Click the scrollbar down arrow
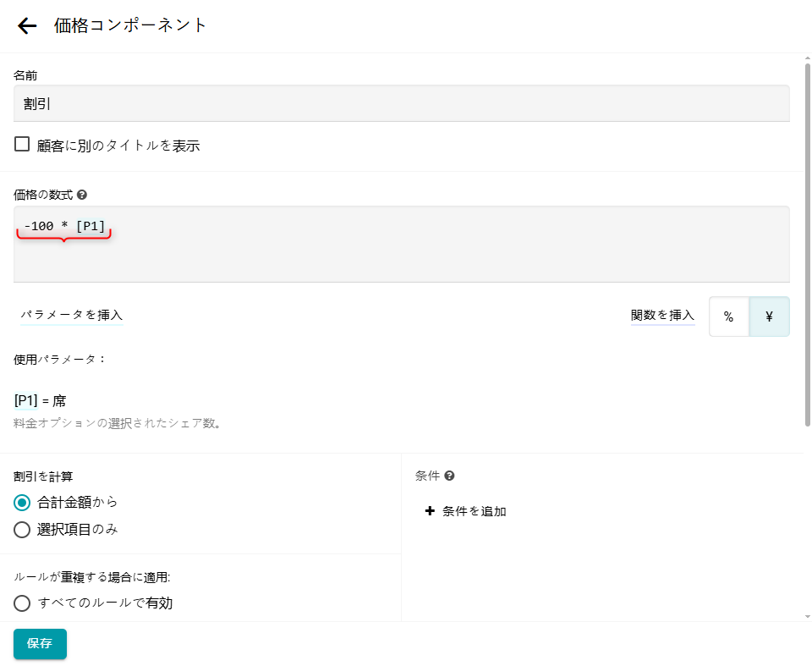 [x=807, y=616]
